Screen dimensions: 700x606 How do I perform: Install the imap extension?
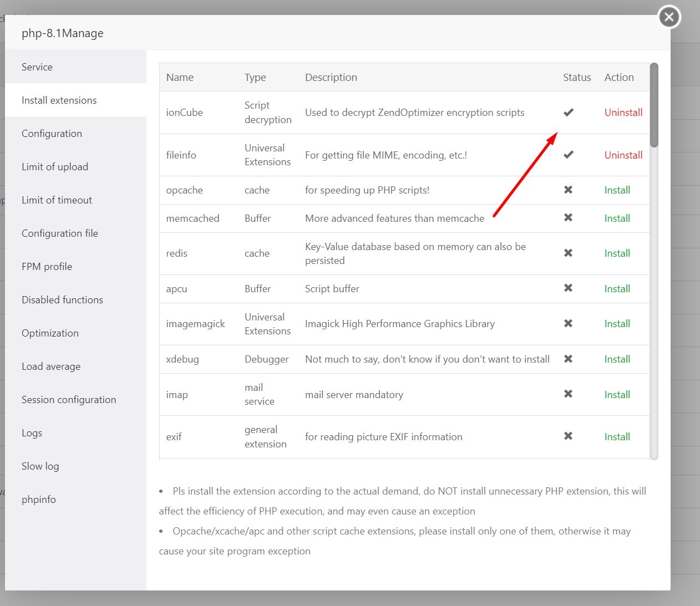pyautogui.click(x=617, y=395)
